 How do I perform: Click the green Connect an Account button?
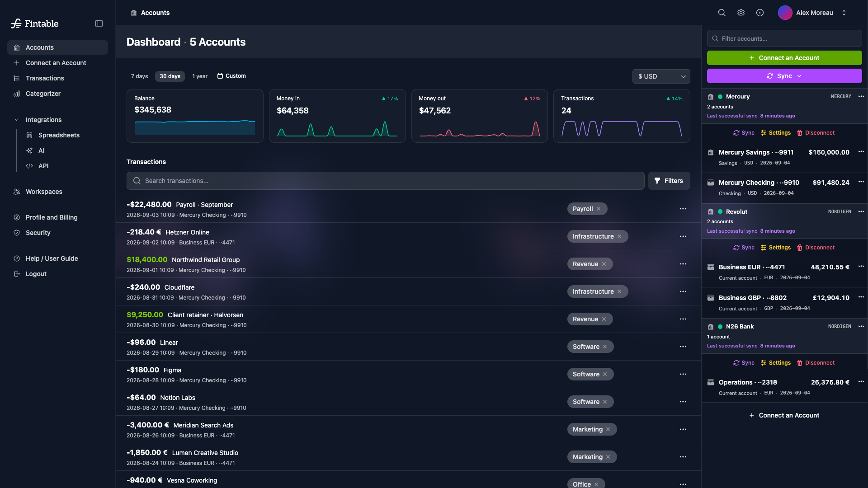(784, 58)
